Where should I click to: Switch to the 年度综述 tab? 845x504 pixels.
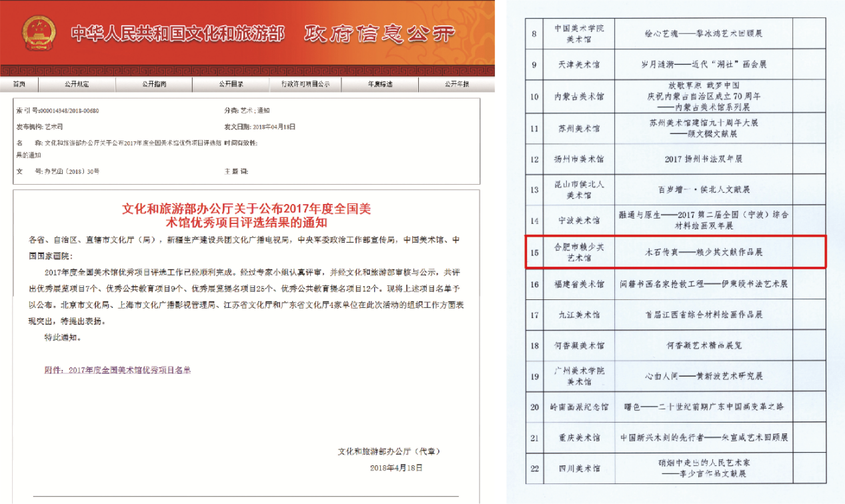click(380, 84)
